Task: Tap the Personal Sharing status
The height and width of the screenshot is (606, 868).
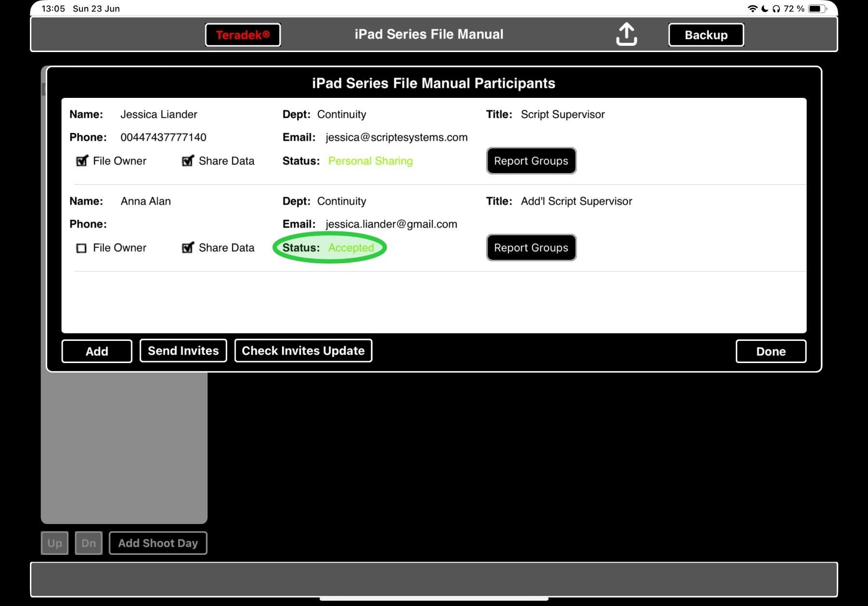Action: (x=370, y=161)
